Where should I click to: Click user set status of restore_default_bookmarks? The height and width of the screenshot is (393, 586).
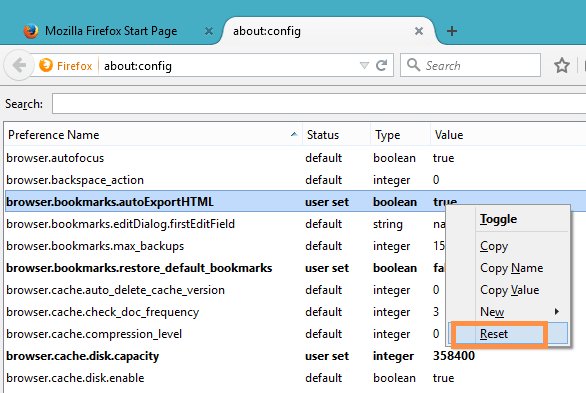(327, 268)
